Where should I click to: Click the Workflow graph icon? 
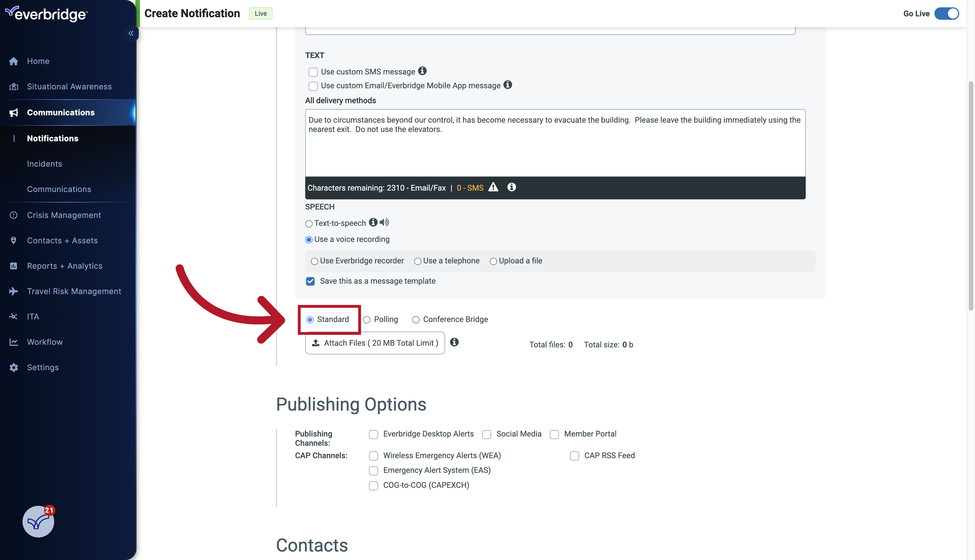point(14,342)
